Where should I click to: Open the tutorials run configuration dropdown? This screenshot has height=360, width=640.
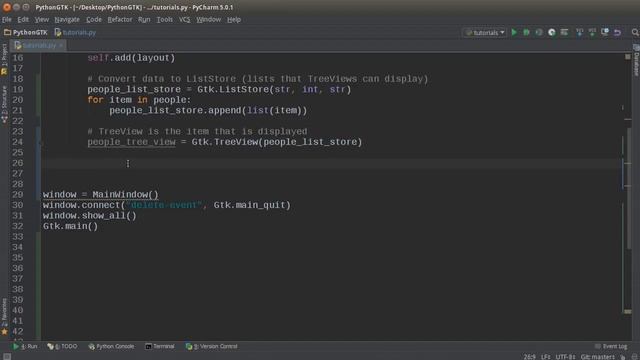[x=485, y=32]
